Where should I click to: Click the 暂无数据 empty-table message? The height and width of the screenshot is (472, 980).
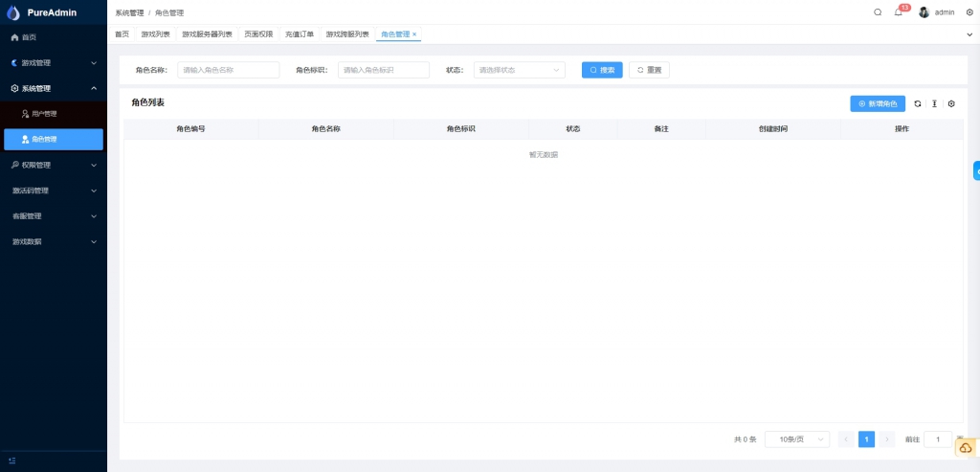pyautogui.click(x=544, y=155)
